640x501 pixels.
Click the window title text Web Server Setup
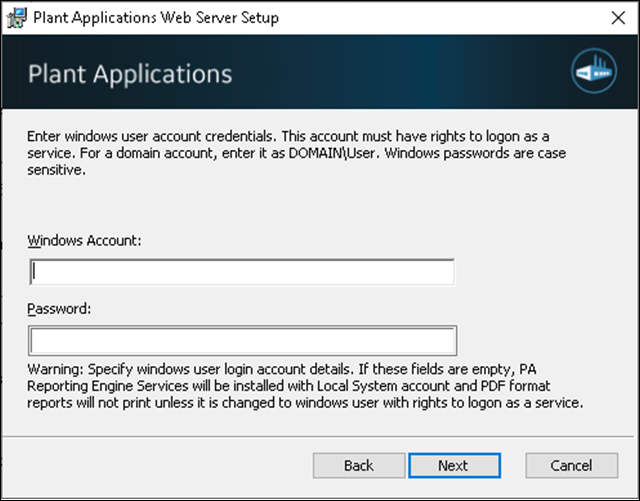(x=220, y=18)
